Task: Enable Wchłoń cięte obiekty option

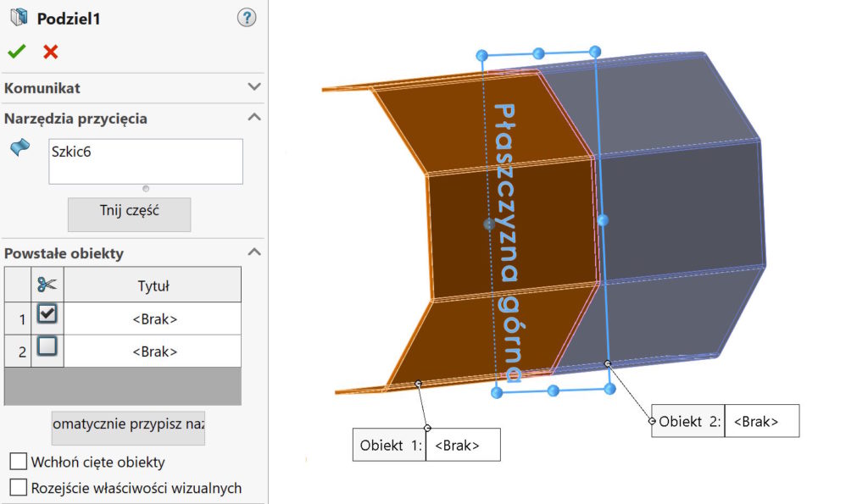Action: 18,462
